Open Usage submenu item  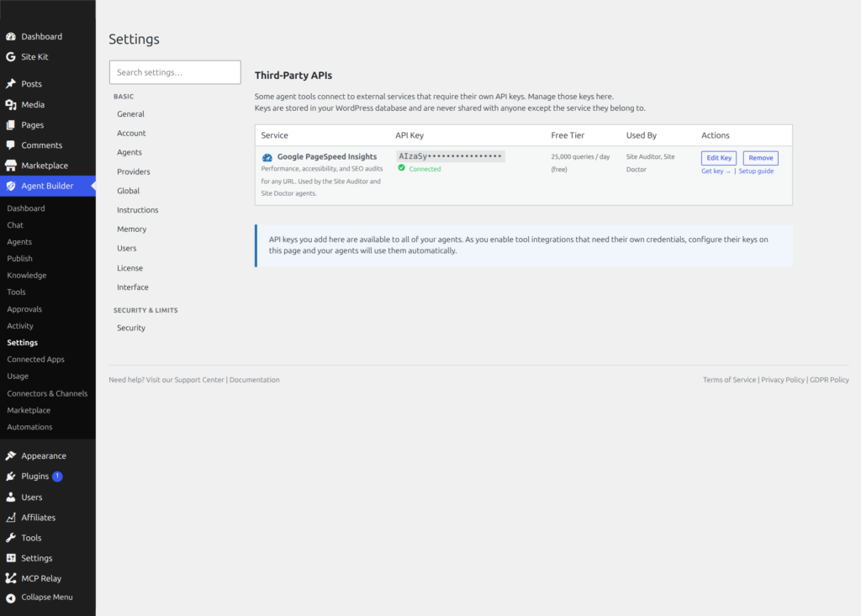coord(18,376)
